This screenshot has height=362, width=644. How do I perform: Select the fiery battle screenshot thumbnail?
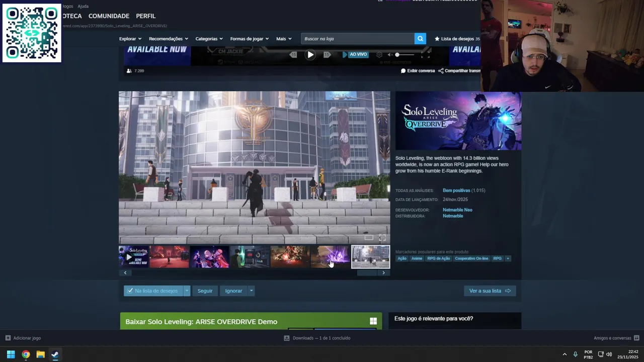coord(290,257)
